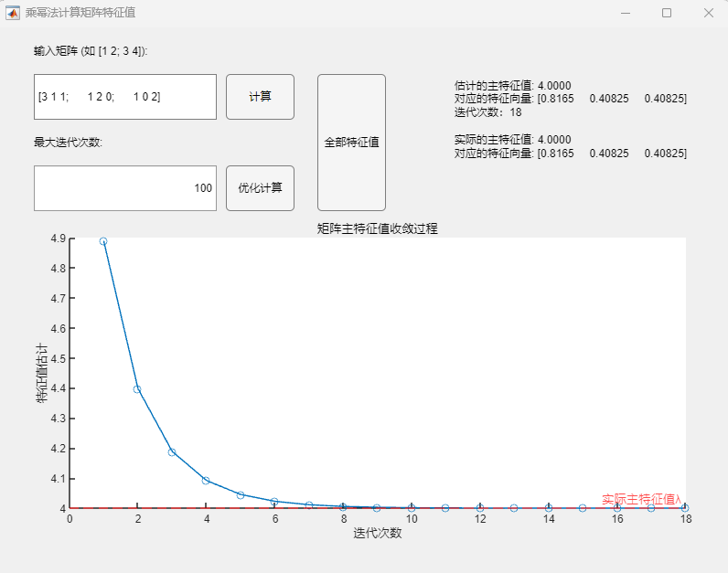Close the 乘幂法 window

[x=708, y=13]
